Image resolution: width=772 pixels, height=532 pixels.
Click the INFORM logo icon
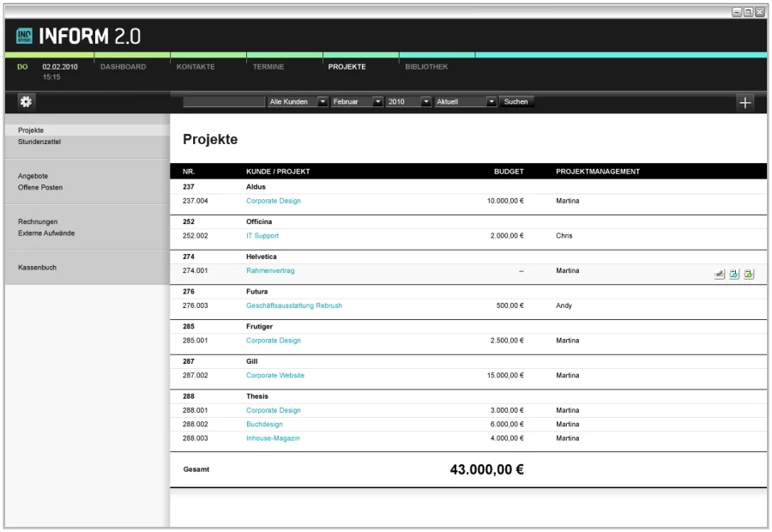[x=24, y=36]
